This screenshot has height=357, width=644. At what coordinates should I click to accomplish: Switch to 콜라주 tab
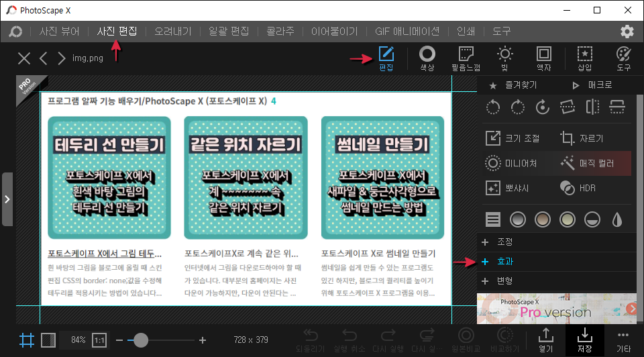point(280,32)
